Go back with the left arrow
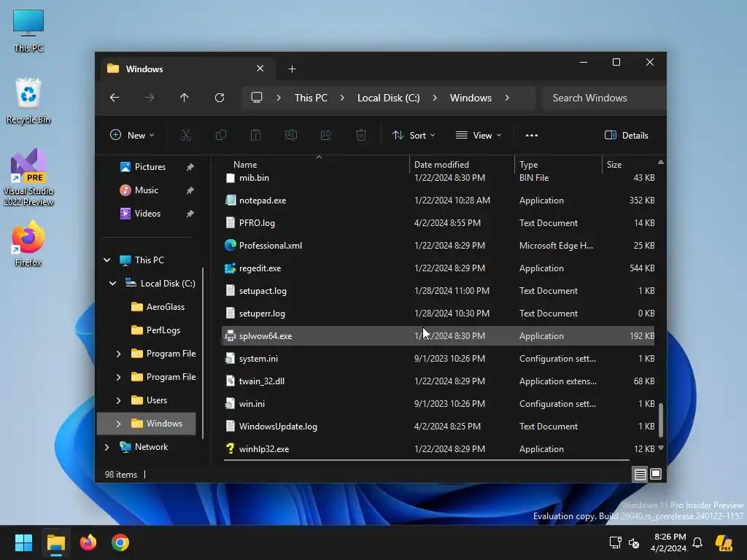The width and height of the screenshot is (747, 560). pos(115,98)
